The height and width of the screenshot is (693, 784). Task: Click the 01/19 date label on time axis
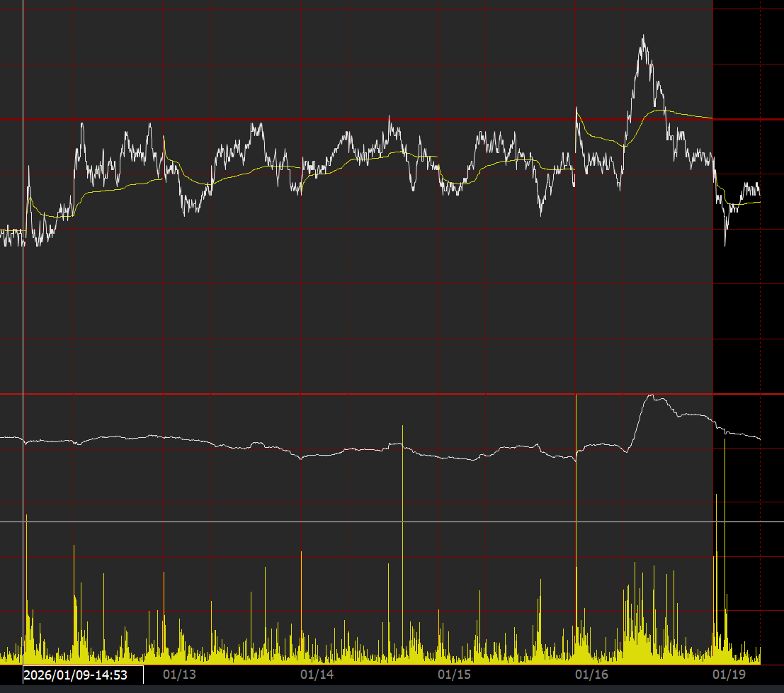(x=729, y=674)
